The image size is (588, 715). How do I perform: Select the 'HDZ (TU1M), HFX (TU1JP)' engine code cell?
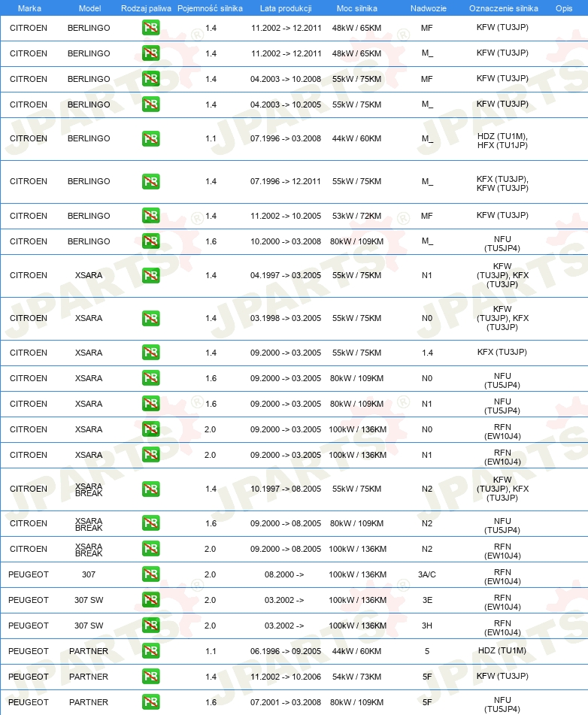click(x=502, y=141)
